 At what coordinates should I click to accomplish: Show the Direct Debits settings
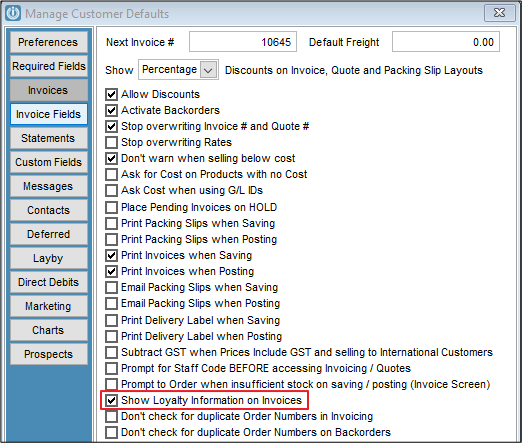(48, 282)
